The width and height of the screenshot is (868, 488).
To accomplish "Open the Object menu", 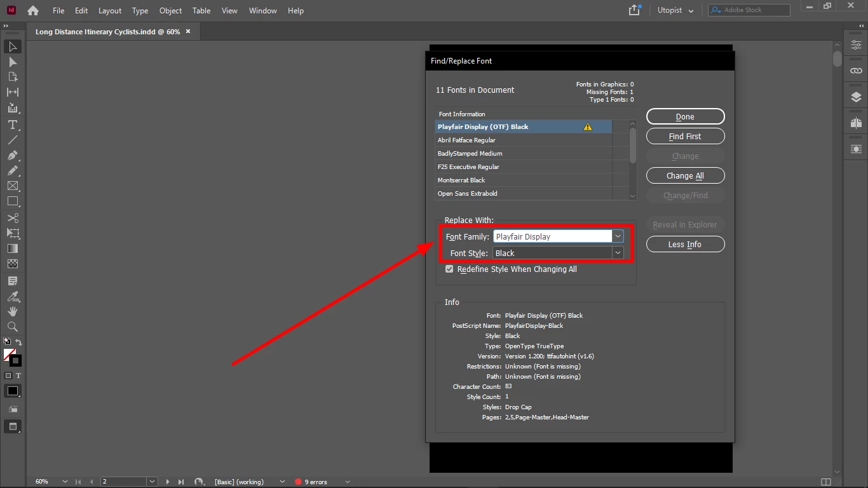I will (170, 11).
